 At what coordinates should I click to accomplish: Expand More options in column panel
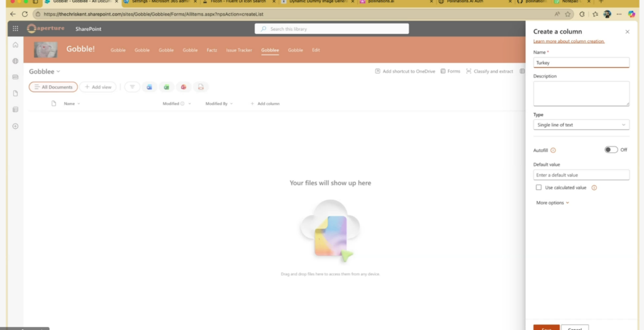(x=552, y=203)
